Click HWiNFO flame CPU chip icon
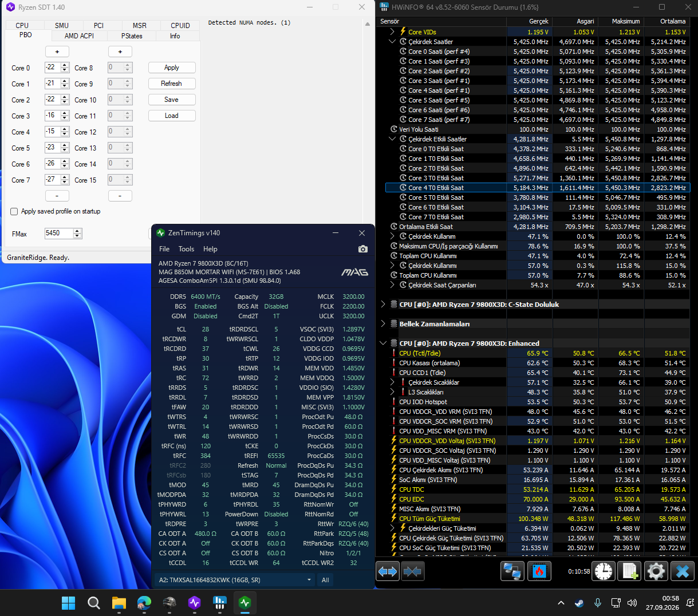This screenshot has height=616, width=698. click(539, 571)
